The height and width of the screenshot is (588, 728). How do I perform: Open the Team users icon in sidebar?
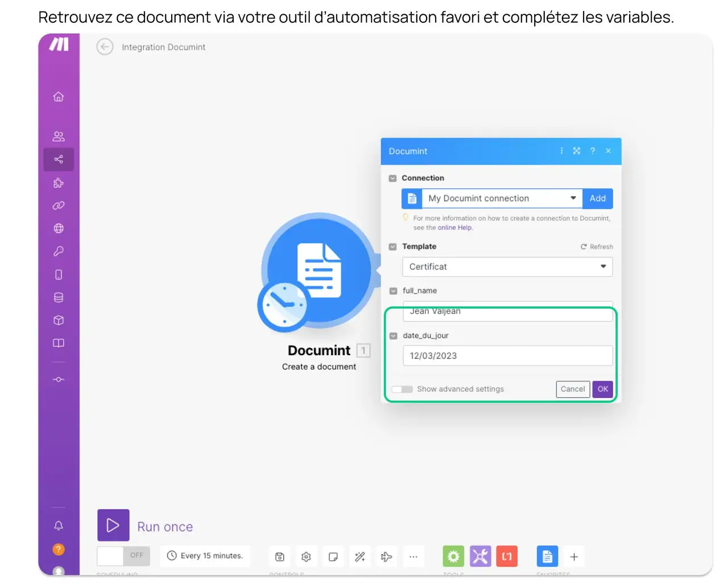coord(59,137)
